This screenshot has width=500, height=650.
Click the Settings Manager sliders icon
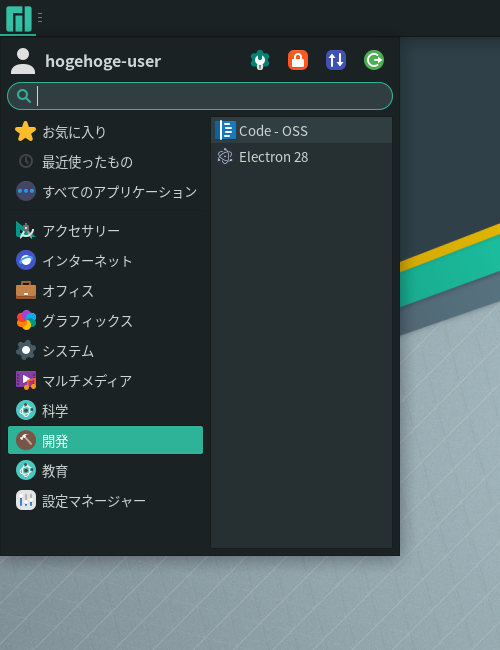pyautogui.click(x=26, y=500)
